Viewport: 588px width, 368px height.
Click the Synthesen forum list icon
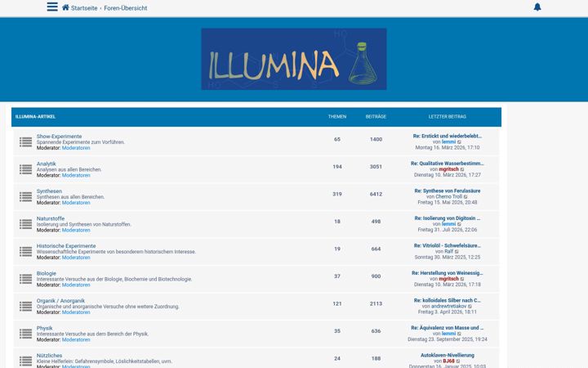click(x=25, y=197)
